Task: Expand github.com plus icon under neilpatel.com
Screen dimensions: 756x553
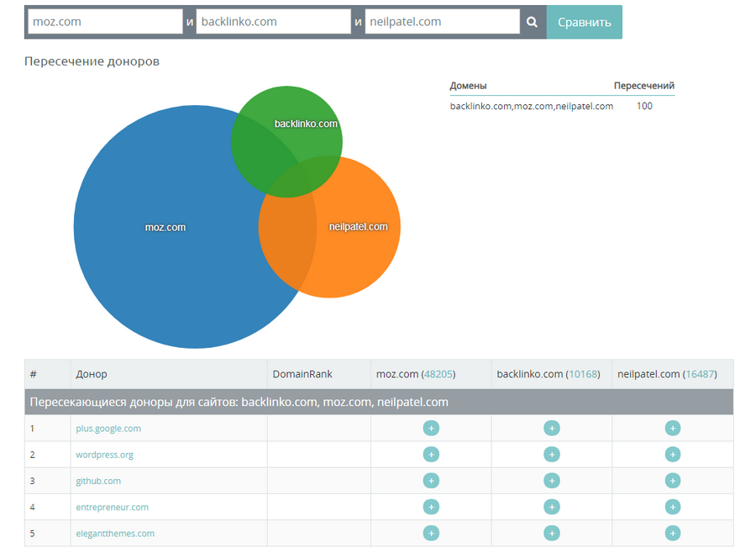Action: 673,481
